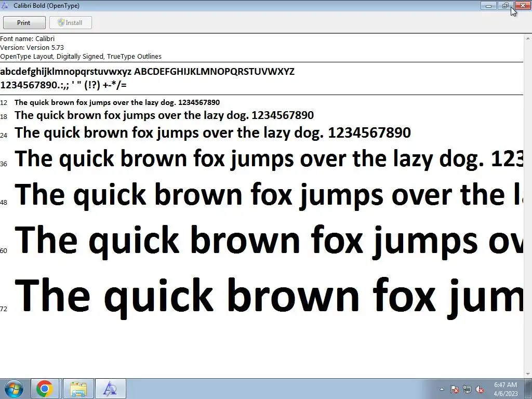Viewport: 532px width, 399px height.
Task: Click the 'Calibri Bold (OpenType)' window title
Action: click(x=46, y=5)
